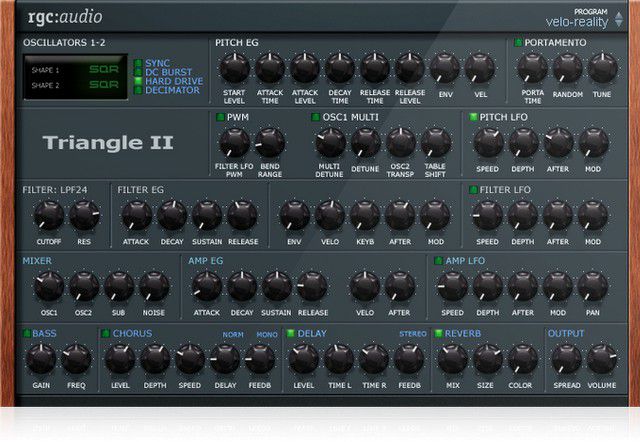Click the delay TIME R knob
The image size is (640, 442).
(374, 359)
